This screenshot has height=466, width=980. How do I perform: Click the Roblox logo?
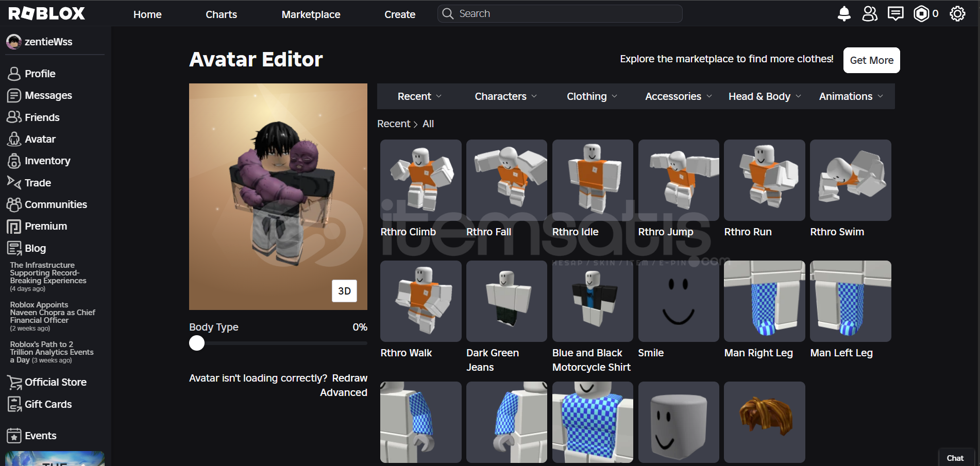(46, 14)
